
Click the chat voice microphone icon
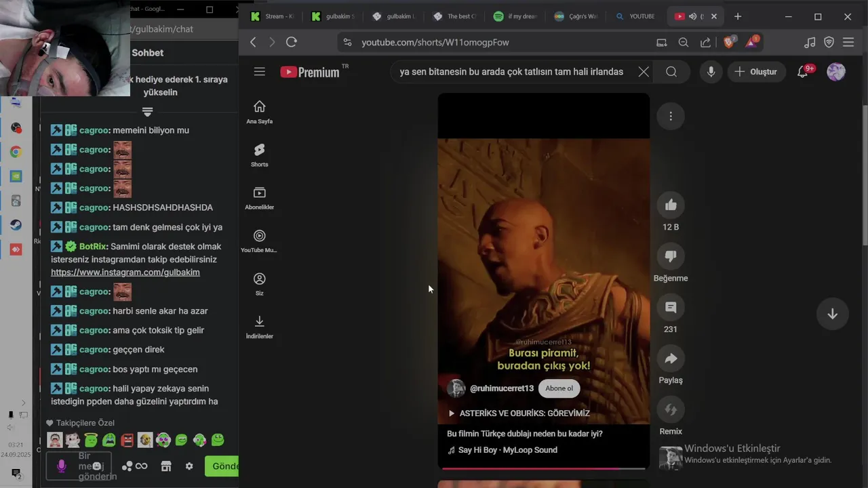pyautogui.click(x=61, y=466)
